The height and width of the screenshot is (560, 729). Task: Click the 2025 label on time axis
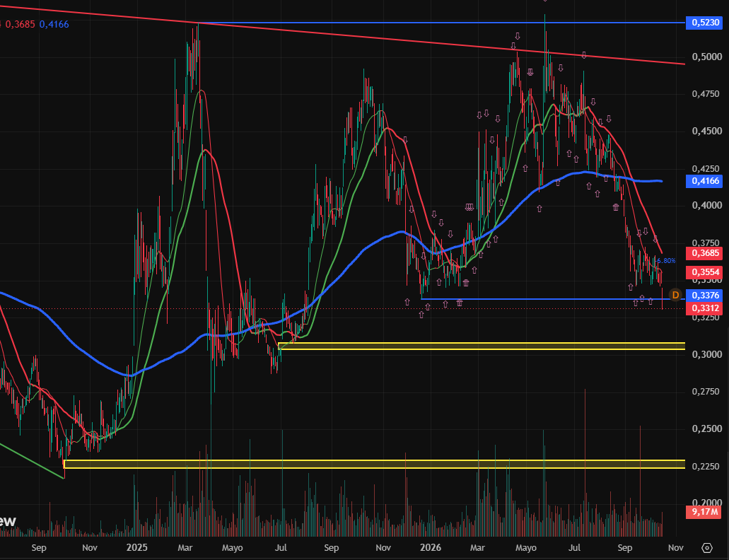(x=136, y=547)
